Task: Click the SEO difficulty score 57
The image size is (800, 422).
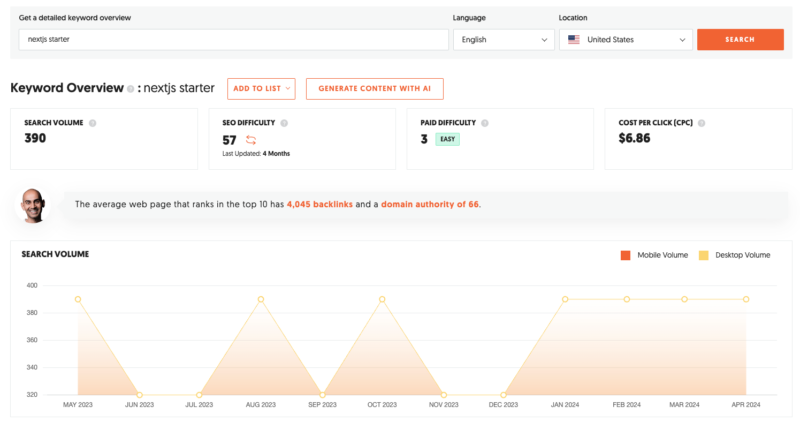Action: click(x=229, y=140)
